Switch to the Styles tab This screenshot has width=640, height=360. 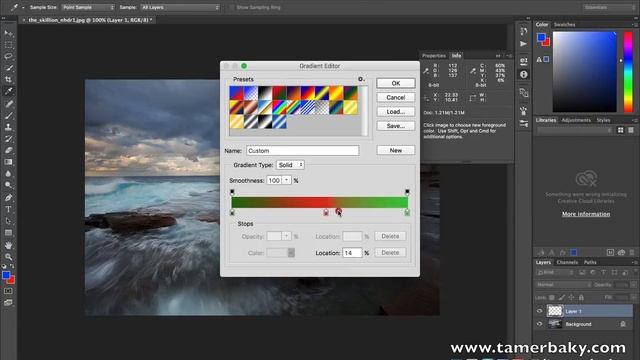(x=603, y=120)
